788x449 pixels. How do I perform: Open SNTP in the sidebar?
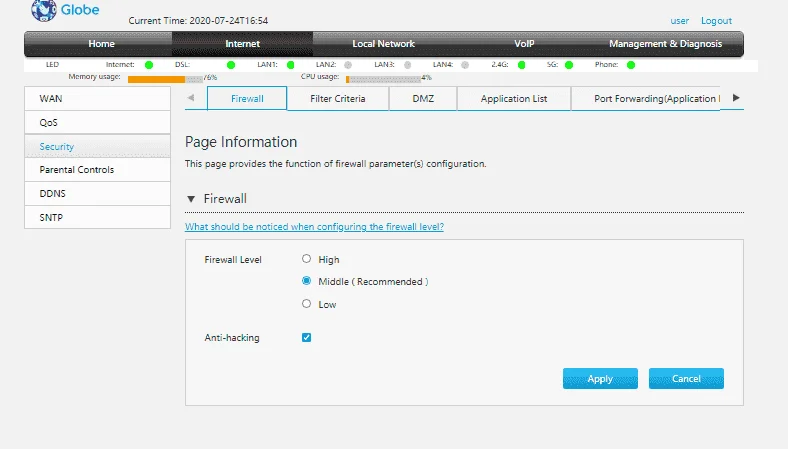tap(97, 217)
